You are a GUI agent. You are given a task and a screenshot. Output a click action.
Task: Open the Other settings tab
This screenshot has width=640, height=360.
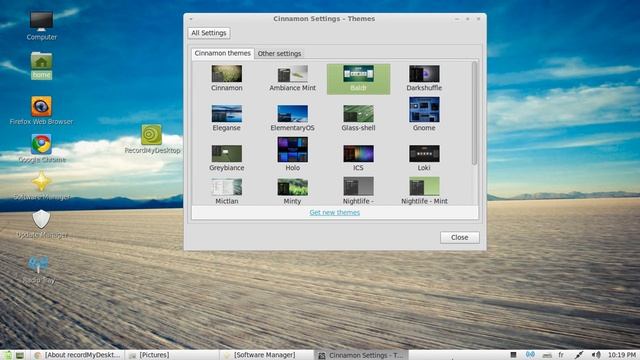279,53
